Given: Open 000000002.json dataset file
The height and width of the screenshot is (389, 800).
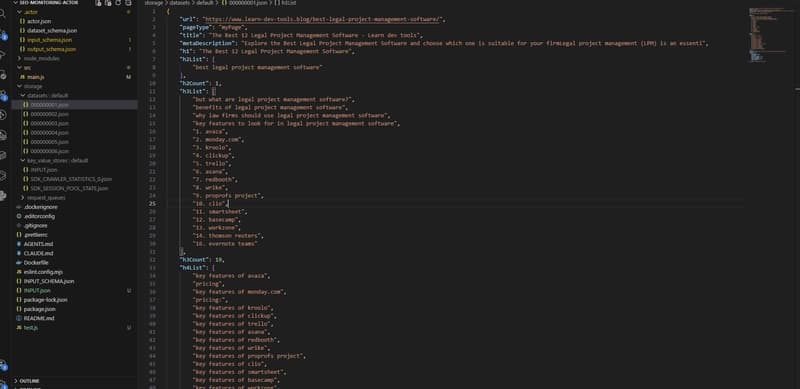Looking at the screenshot, I should coord(49,114).
